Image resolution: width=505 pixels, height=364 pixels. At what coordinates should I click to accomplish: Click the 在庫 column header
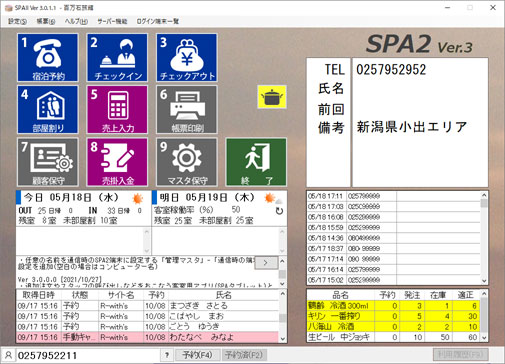[438, 295]
